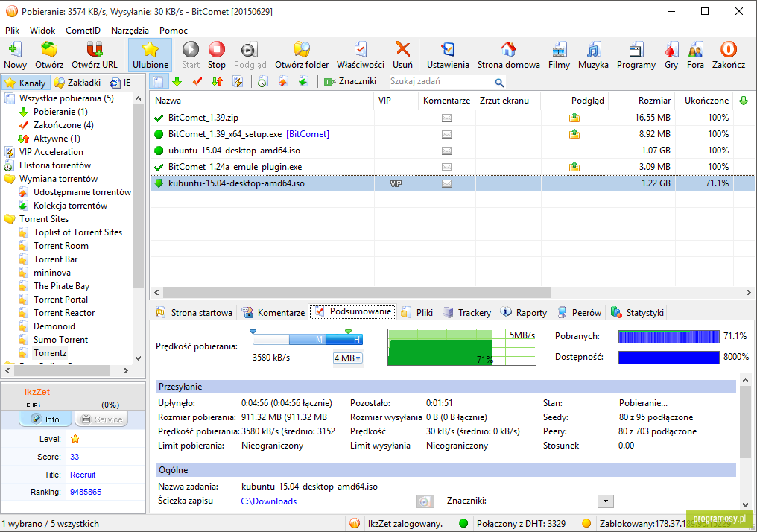The height and width of the screenshot is (532, 757).
Task: Select VIP Acceleration in the sidebar
Action: click(x=51, y=152)
